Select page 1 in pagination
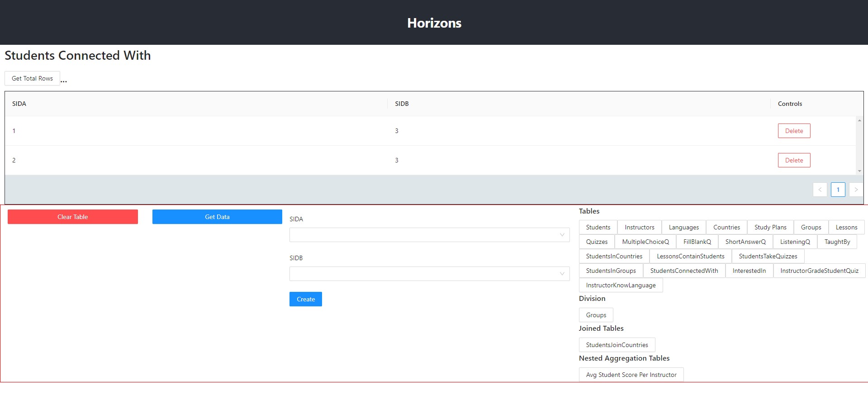The height and width of the screenshot is (419, 868). click(x=838, y=190)
